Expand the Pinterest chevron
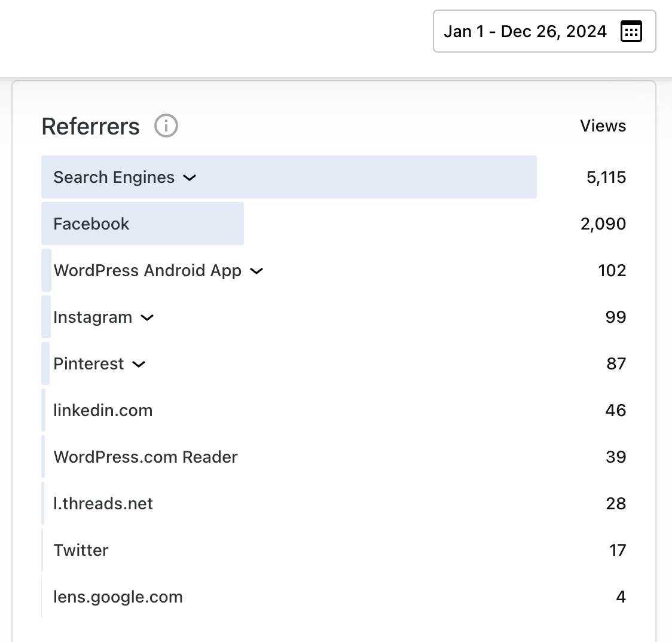 (x=139, y=364)
